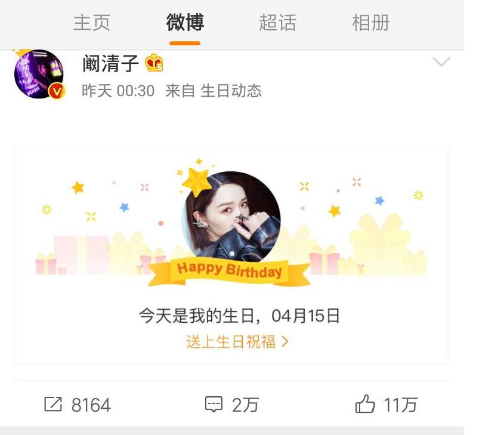Open the 生日动态 source link
The height and width of the screenshot is (435, 504).
coord(231,91)
